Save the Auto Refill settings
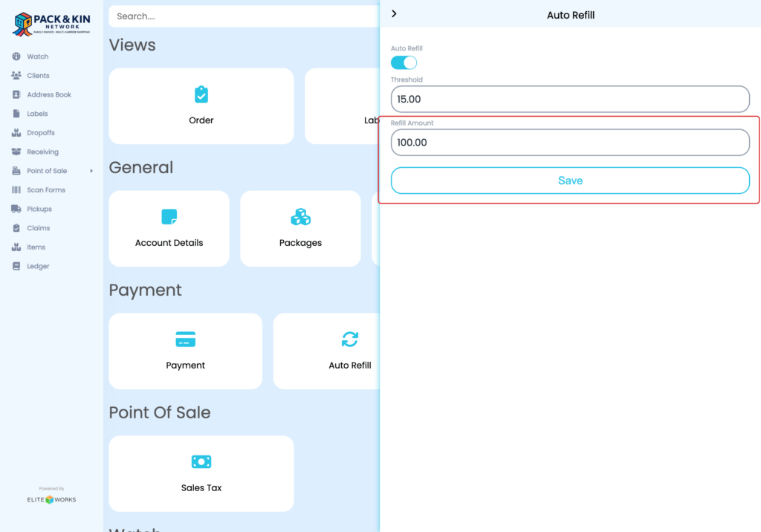 (570, 180)
